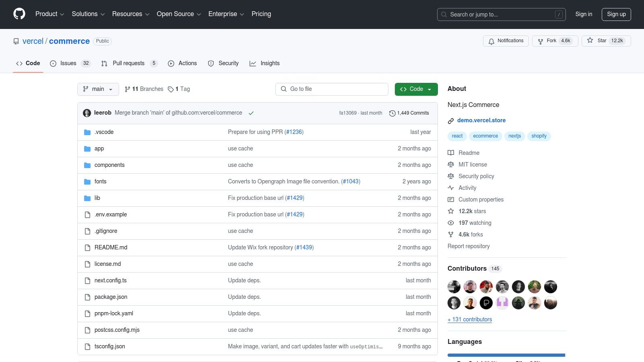Click the components folder icon
Screen dimensions: 644x362
87,165
